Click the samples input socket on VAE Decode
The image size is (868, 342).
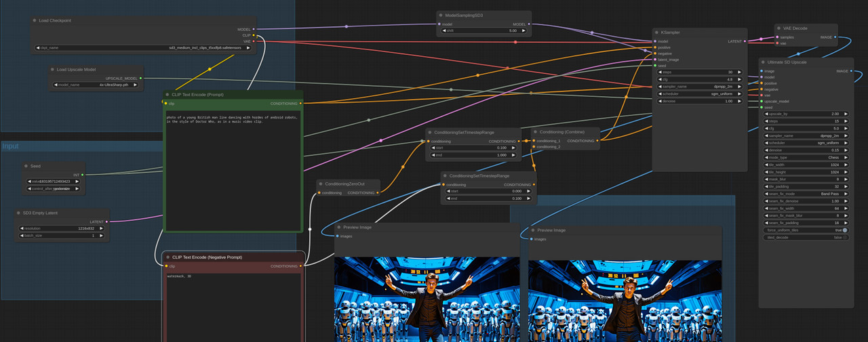pos(777,37)
